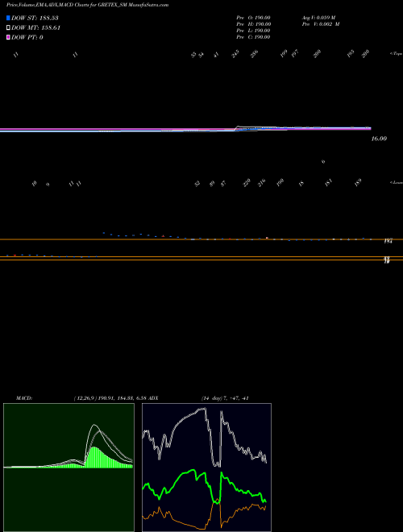Click the chart title mentioning GRETEX_SM MunafaSutra.com
This screenshot has height=532, width=403.
pyautogui.click(x=87, y=5)
